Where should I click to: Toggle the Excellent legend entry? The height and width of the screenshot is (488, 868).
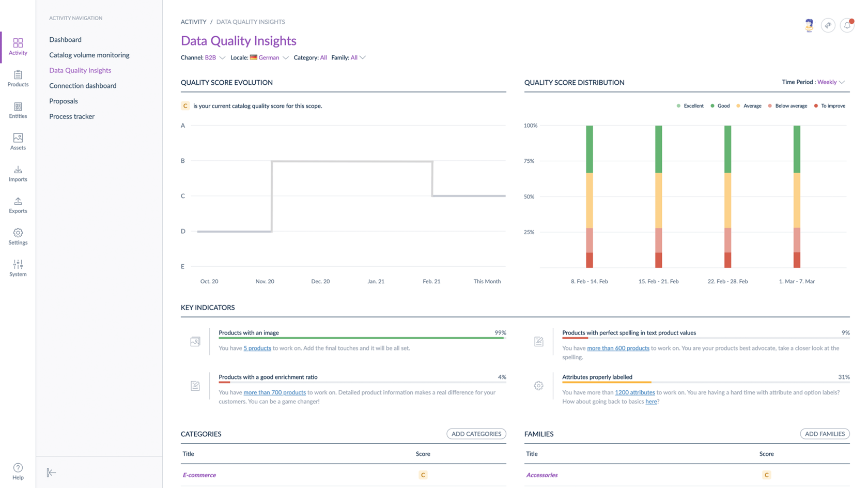coord(690,106)
